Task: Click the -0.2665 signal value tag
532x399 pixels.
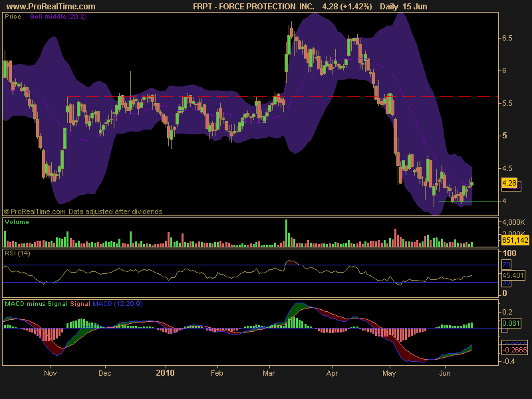Action: click(x=515, y=350)
